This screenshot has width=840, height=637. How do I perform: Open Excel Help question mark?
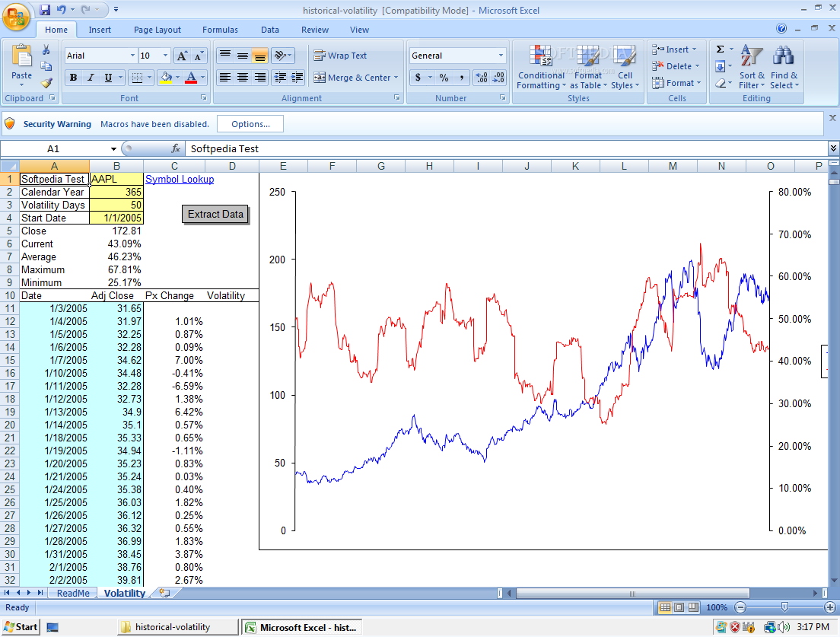click(781, 28)
